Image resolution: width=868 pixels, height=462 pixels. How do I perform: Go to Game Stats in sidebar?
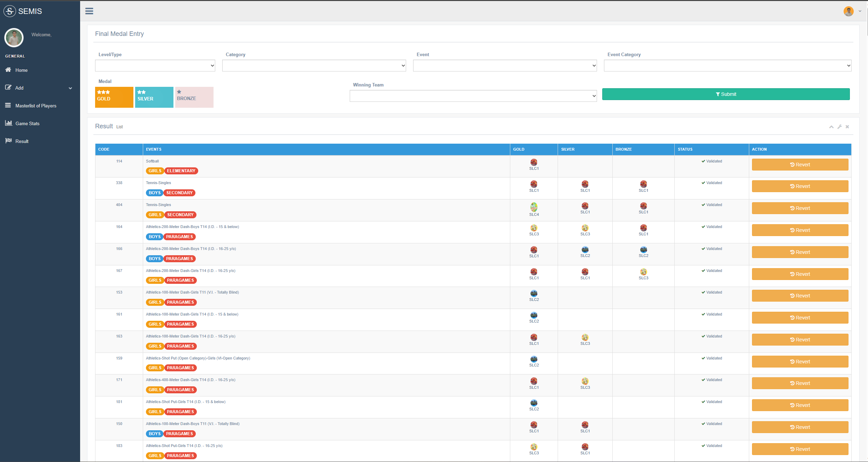pyautogui.click(x=27, y=123)
